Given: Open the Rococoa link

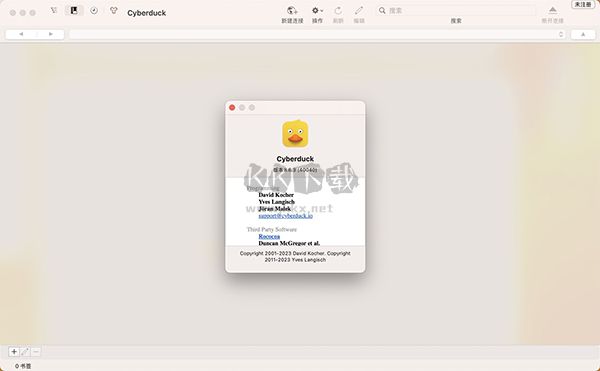Looking at the screenshot, I should [269, 236].
